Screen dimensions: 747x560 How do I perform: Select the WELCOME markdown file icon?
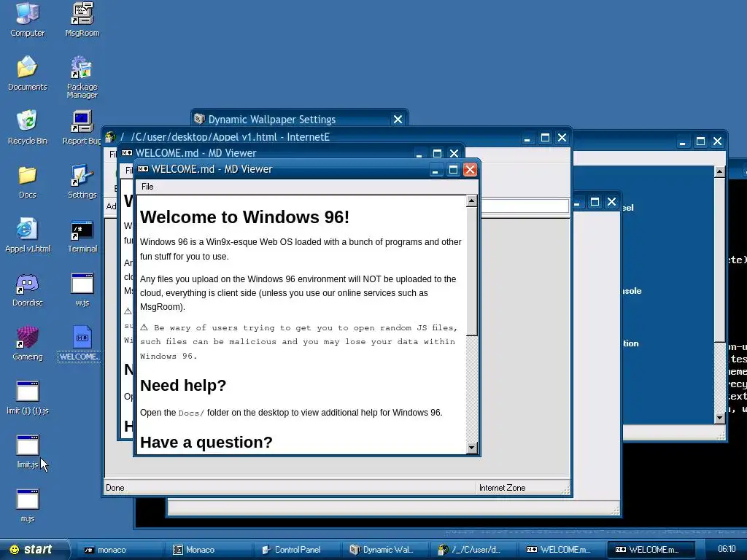[80, 343]
